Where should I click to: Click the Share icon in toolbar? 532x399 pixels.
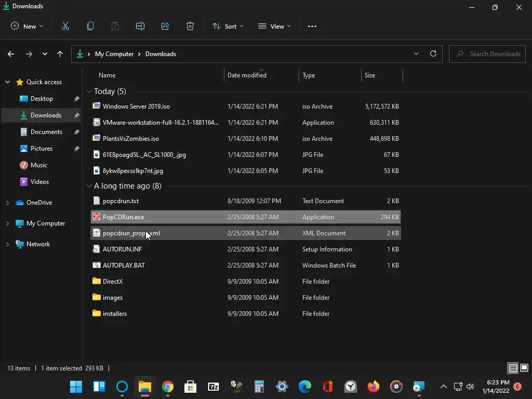pos(165,26)
